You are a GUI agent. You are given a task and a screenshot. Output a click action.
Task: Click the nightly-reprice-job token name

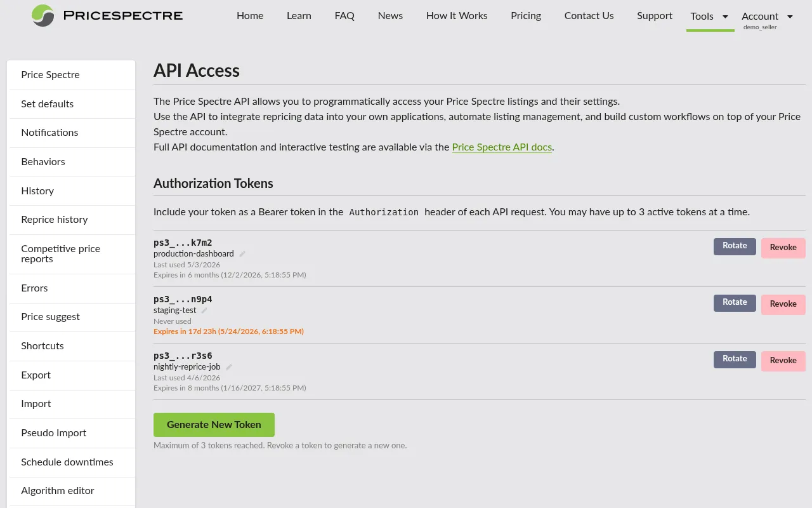(187, 367)
